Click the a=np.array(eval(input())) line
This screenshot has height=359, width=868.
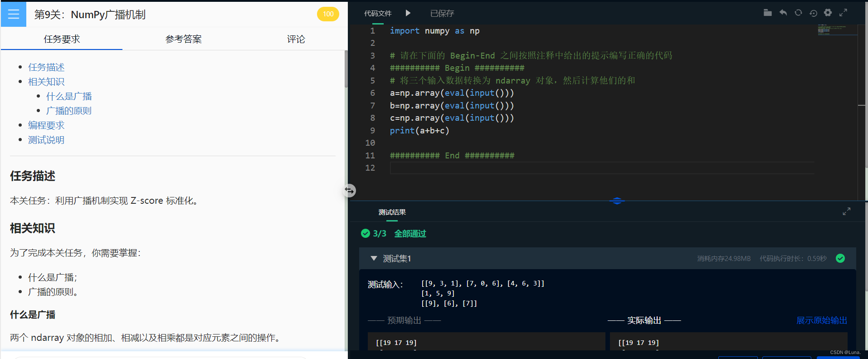tap(452, 93)
